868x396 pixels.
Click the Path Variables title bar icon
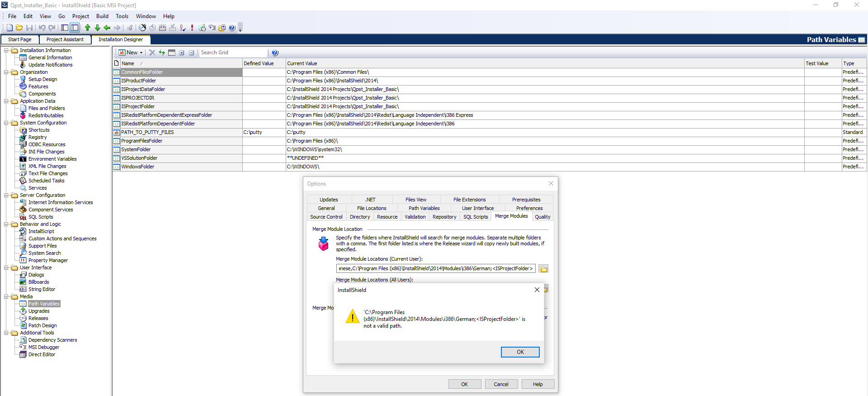pyautogui.click(x=862, y=40)
